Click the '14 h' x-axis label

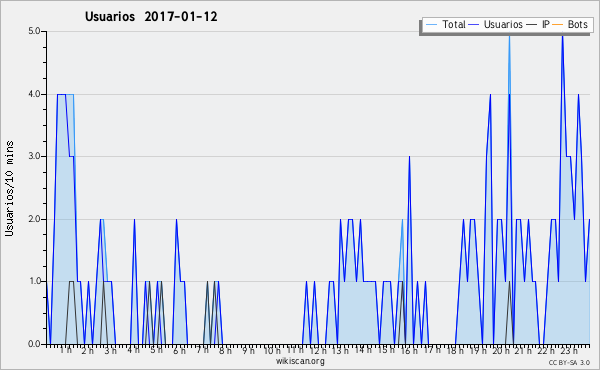coord(363,350)
